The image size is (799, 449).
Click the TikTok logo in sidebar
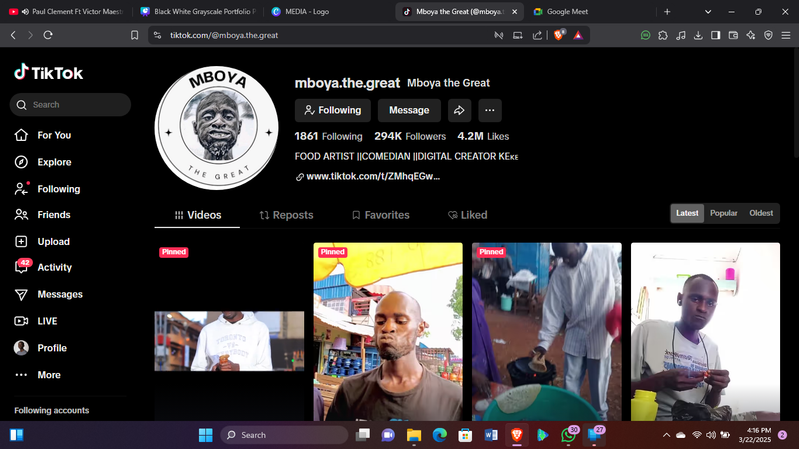click(48, 73)
